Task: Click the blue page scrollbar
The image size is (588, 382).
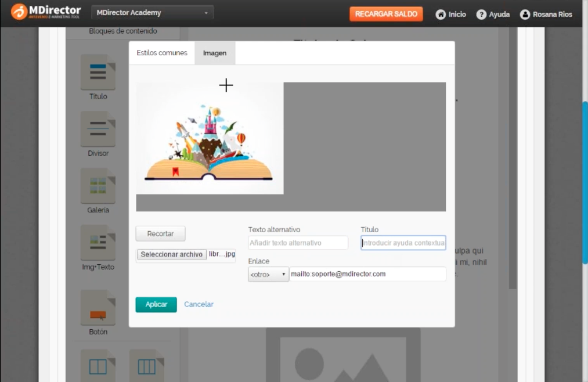Action: 585,183
